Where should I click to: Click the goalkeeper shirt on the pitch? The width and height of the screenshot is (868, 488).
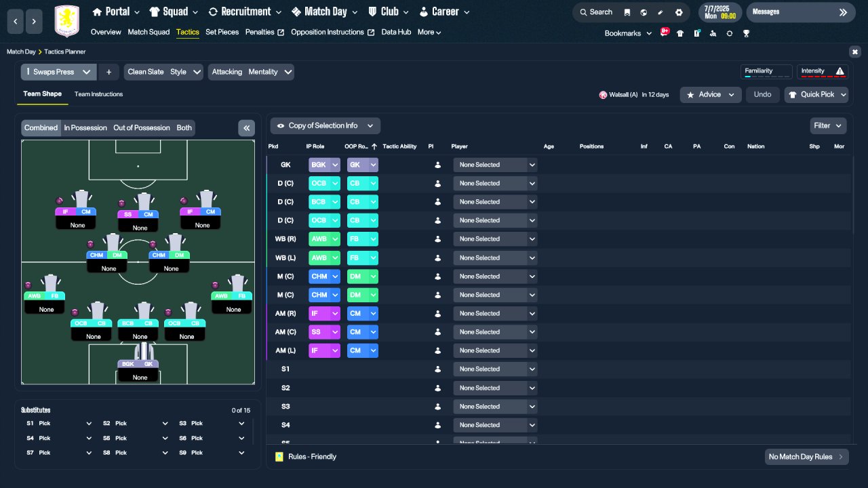(x=144, y=351)
